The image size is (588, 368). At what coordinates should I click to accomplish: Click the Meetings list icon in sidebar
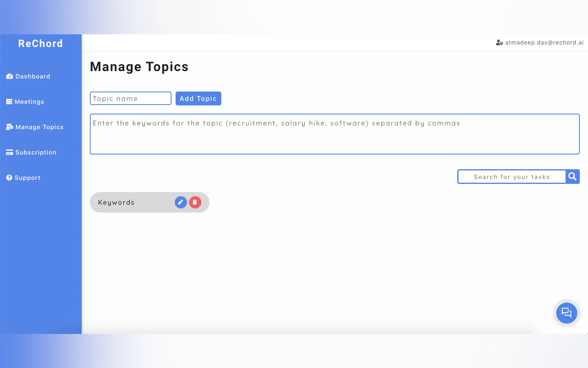[x=9, y=102]
